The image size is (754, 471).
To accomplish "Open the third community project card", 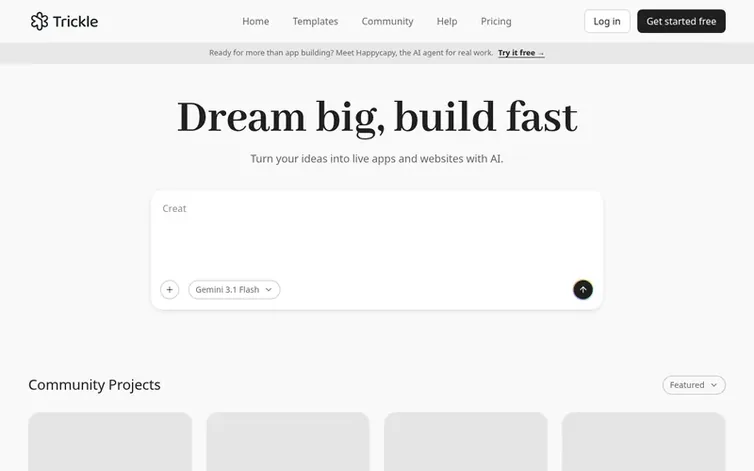I will click(x=466, y=442).
